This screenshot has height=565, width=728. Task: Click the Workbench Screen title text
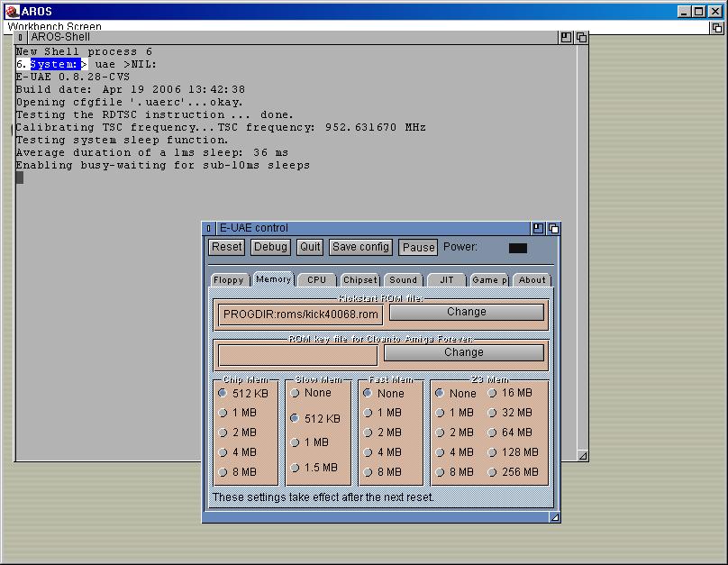pos(54,27)
